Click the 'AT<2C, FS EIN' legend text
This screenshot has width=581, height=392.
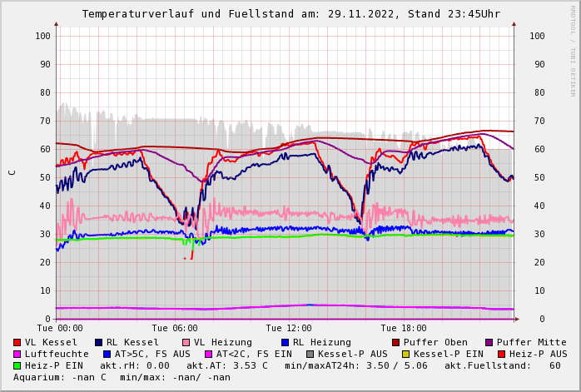tap(254, 355)
